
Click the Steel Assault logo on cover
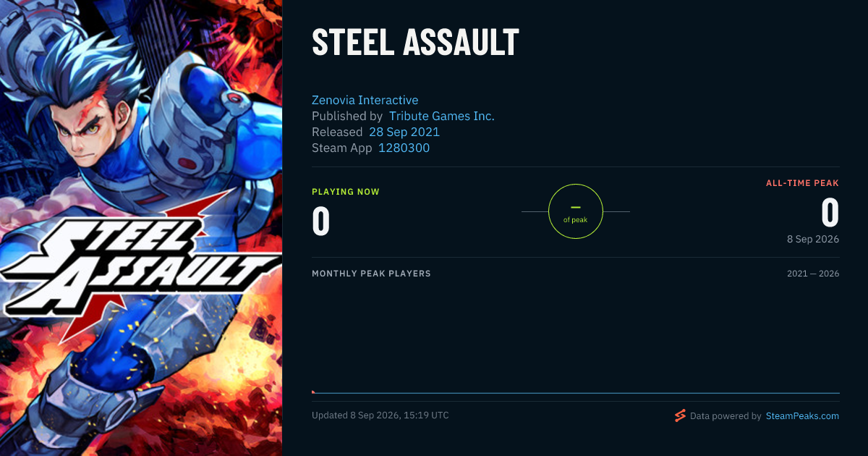point(134,264)
